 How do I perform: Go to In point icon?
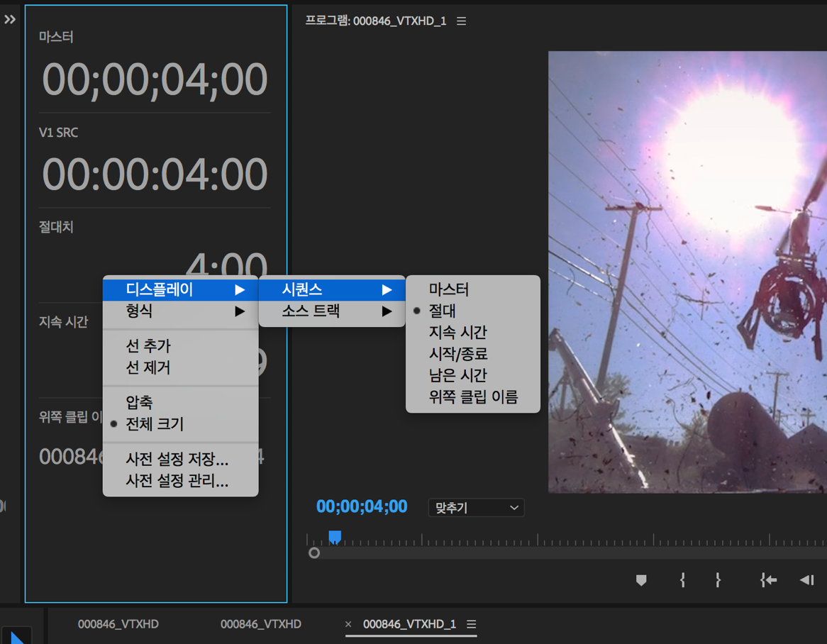click(768, 581)
